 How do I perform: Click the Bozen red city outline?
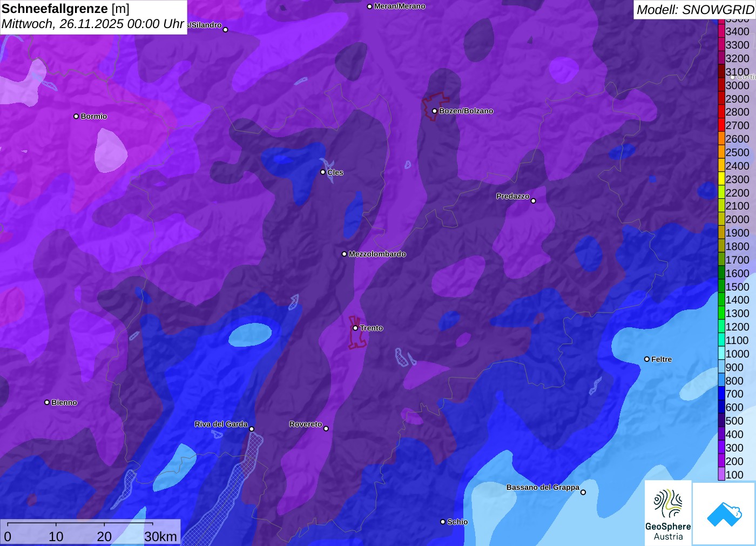coord(435,106)
